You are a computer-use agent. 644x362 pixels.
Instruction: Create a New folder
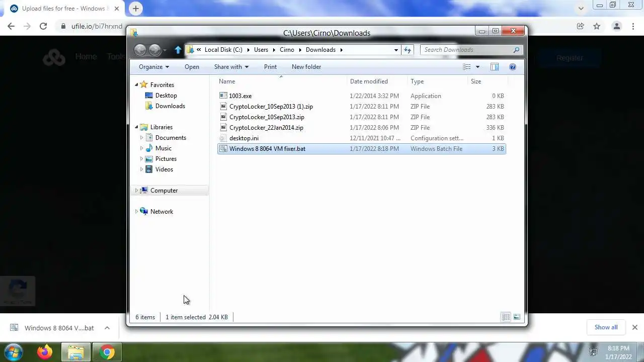pyautogui.click(x=306, y=67)
